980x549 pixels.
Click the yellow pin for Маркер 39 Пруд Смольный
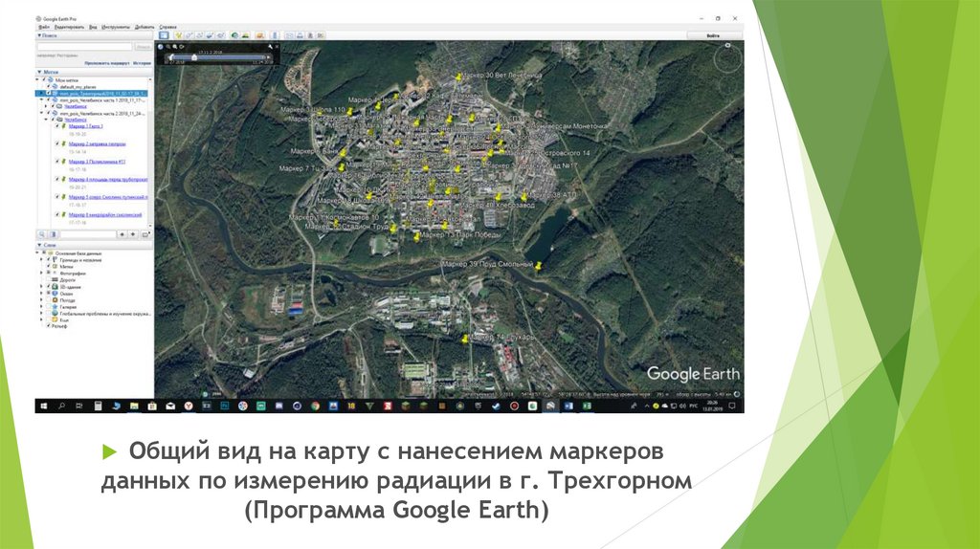(x=539, y=268)
